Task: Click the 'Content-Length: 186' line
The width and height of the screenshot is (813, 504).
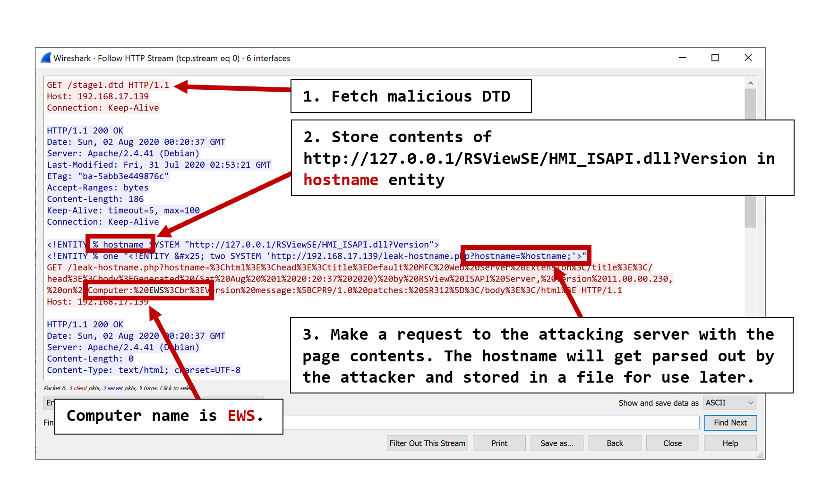Action: [x=95, y=199]
